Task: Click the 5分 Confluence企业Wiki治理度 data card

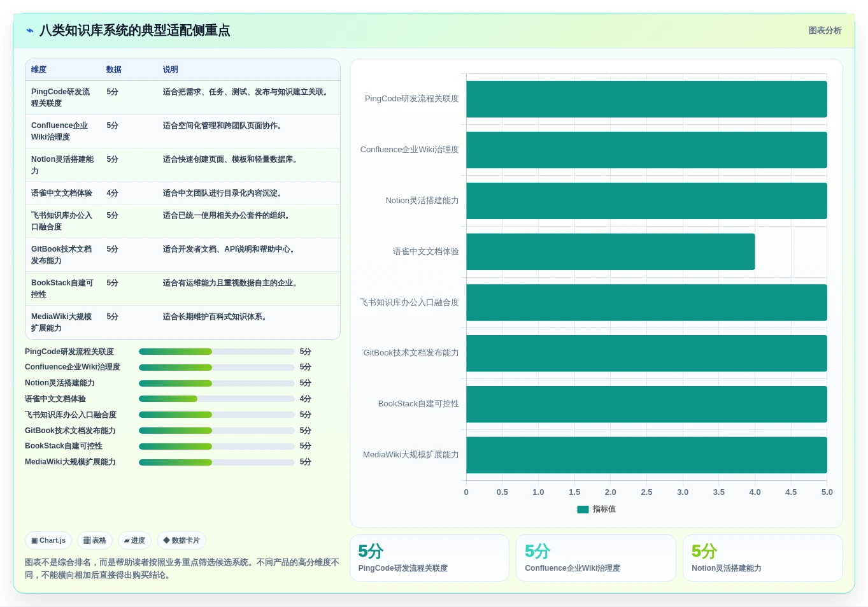Action: click(596, 558)
